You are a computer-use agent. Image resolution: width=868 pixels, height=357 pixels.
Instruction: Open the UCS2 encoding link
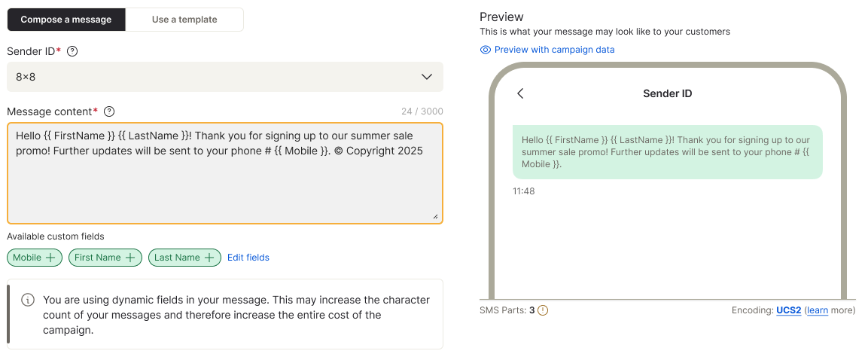(x=788, y=310)
